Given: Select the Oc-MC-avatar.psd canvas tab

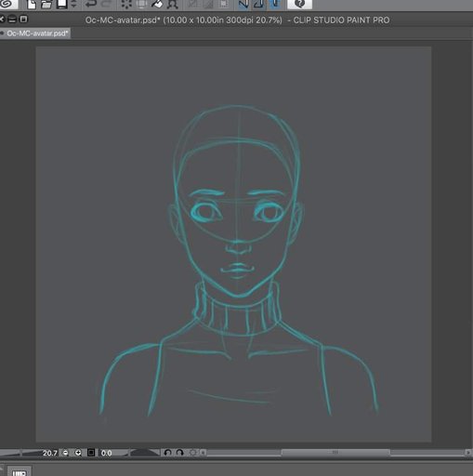Looking at the screenshot, I should point(35,33).
